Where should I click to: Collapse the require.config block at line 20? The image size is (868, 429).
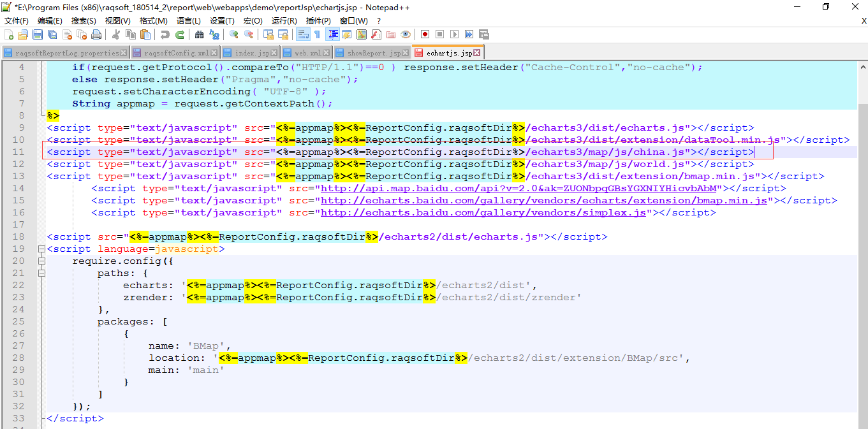pos(41,261)
